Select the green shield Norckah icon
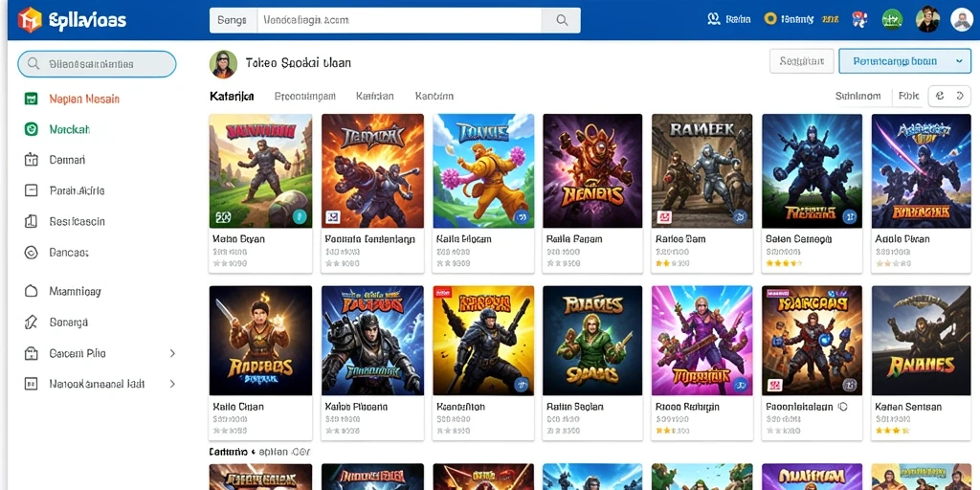This screenshot has height=490, width=980. [31, 129]
